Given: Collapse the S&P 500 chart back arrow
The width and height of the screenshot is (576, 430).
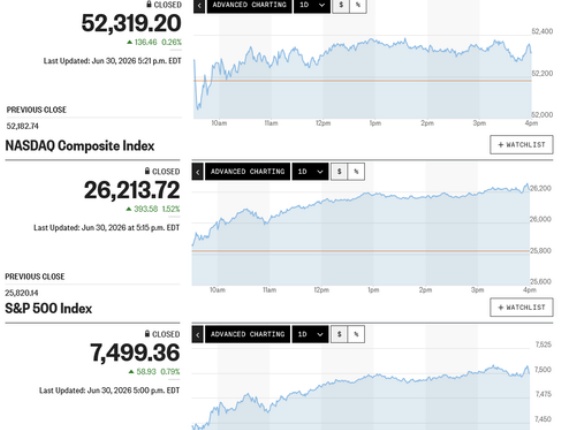Looking at the screenshot, I should (x=198, y=335).
